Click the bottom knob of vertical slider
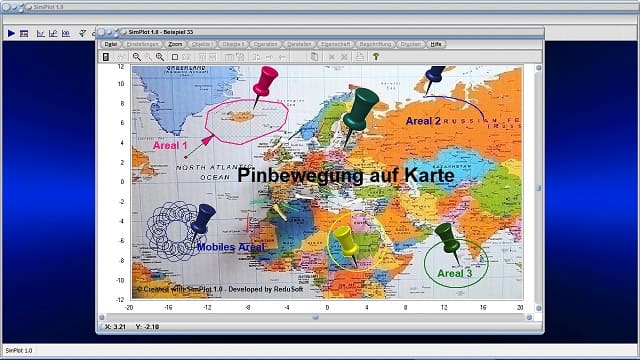 click(x=538, y=308)
